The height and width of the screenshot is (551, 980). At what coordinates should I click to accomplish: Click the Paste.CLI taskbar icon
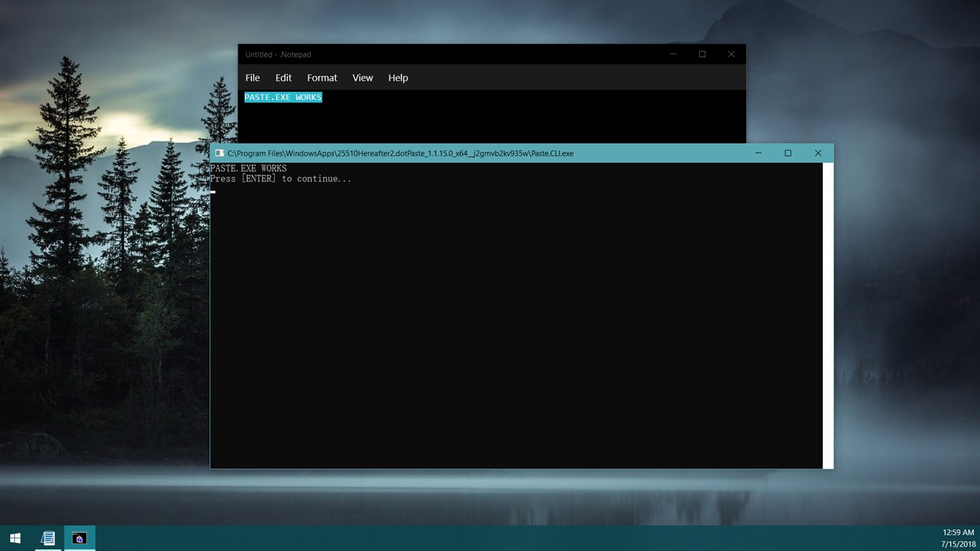point(78,538)
